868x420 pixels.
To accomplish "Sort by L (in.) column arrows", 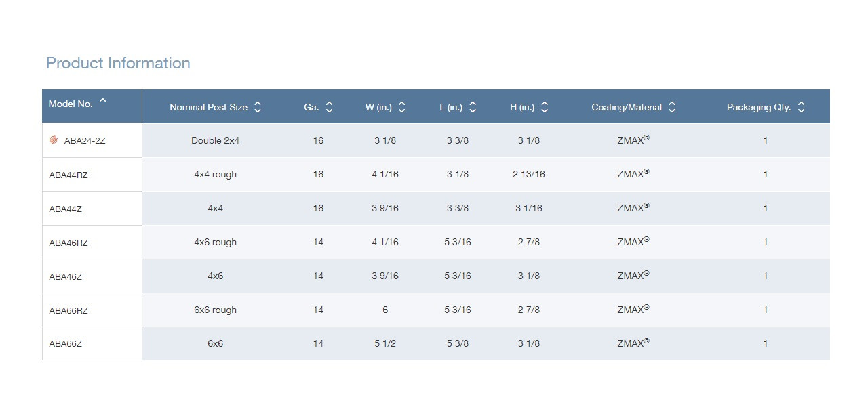I will [x=473, y=107].
